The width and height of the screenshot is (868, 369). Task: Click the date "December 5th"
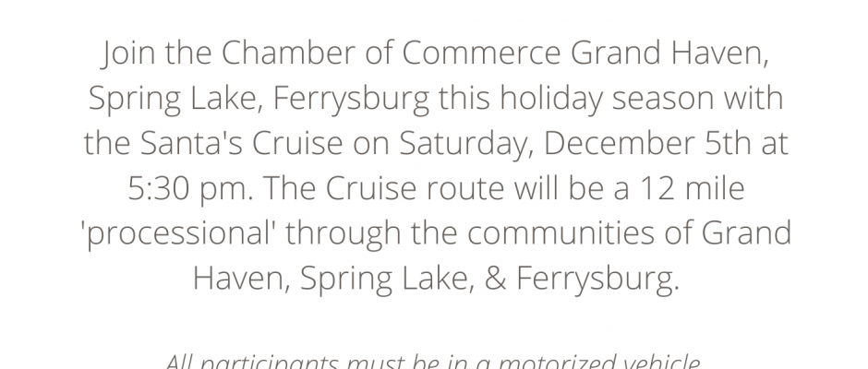[x=647, y=143]
